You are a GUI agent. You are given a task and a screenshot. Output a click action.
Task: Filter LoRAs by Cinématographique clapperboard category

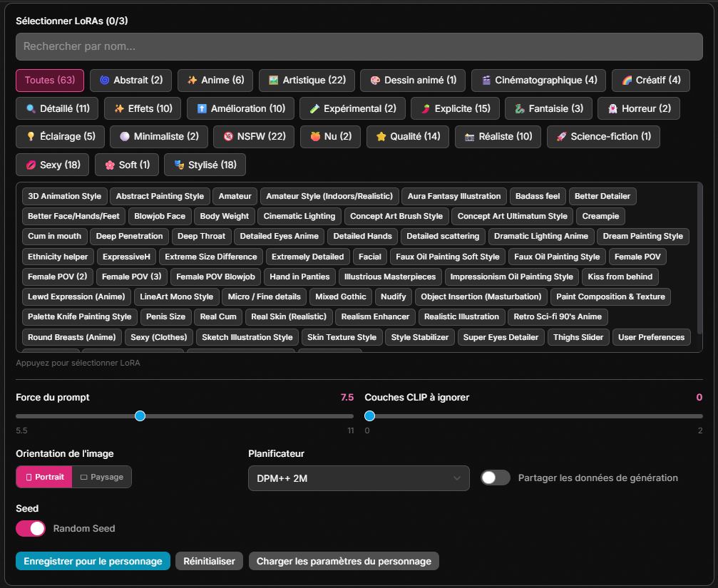pyautogui.click(x=538, y=81)
